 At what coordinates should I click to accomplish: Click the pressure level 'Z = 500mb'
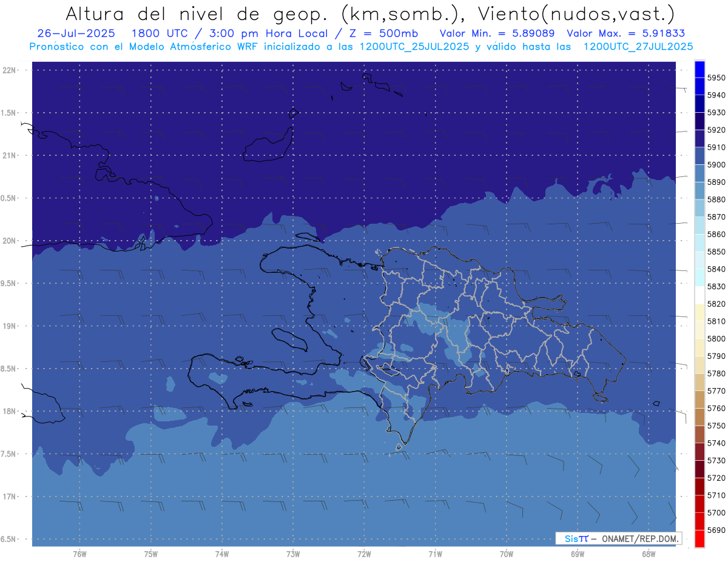[x=383, y=33]
